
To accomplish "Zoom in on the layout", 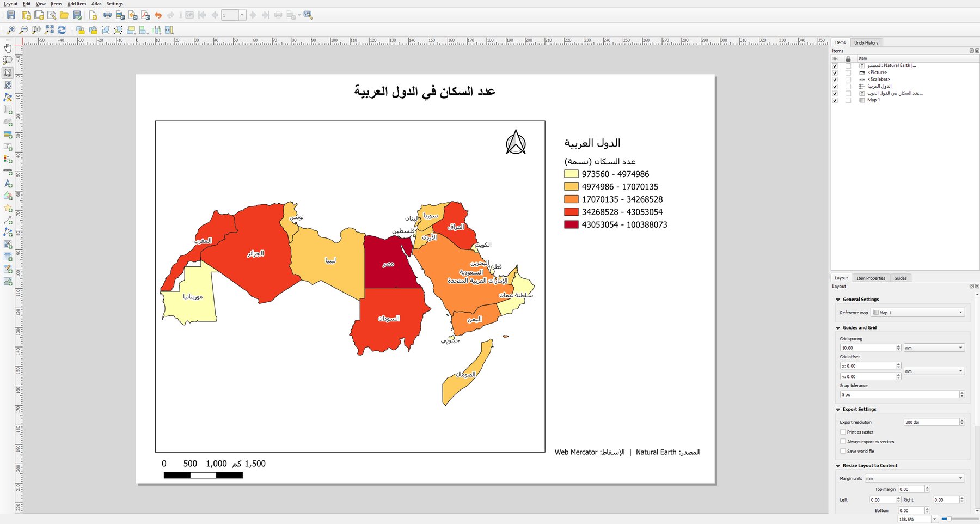I will [x=11, y=30].
